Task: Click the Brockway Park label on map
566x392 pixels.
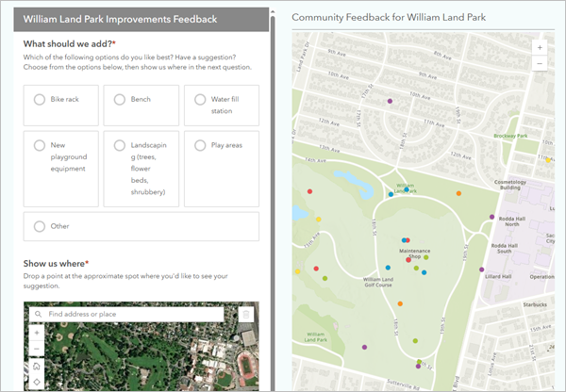Action: pos(510,136)
